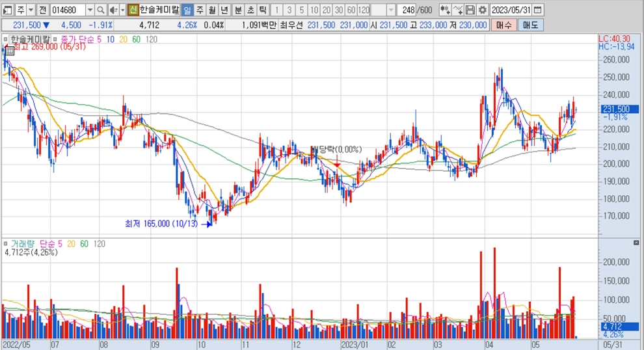The width and height of the screenshot is (644, 350).
Task: Click the bar count field showing 248
Action: (x=408, y=10)
